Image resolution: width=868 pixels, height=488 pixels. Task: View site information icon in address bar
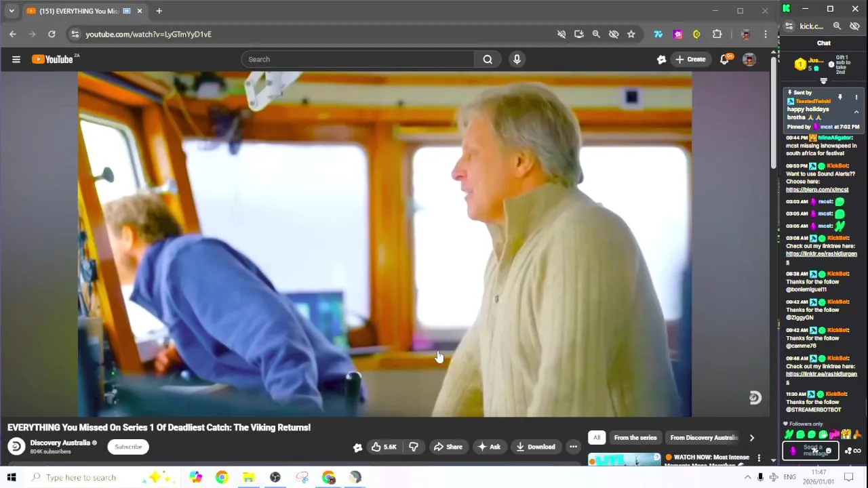[75, 34]
